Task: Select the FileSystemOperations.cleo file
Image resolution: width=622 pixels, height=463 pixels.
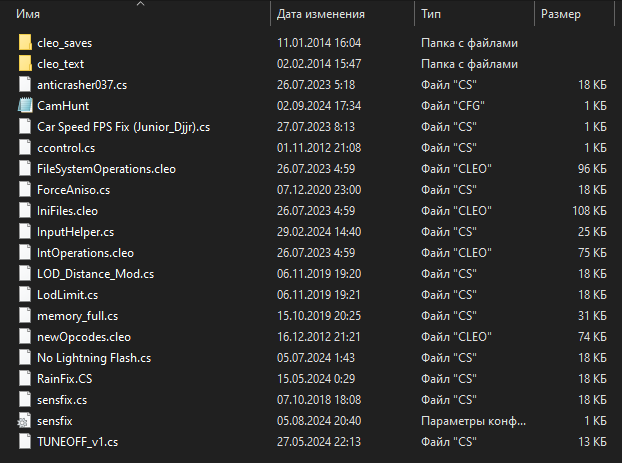Action: point(106,169)
